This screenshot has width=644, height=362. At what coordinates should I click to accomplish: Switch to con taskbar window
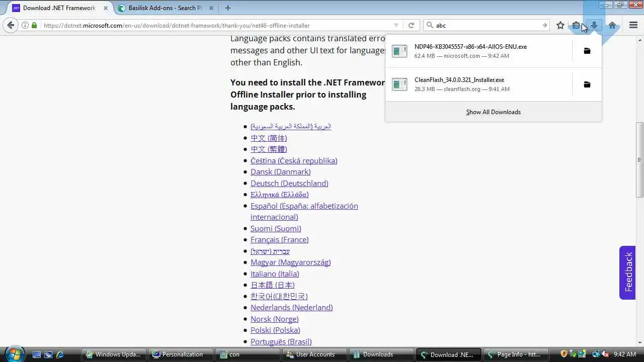click(x=248, y=354)
